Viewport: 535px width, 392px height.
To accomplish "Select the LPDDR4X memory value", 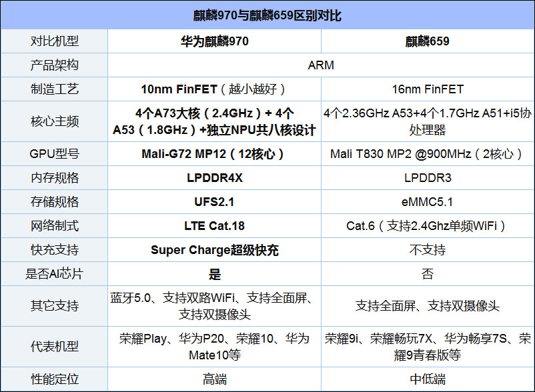I will [213, 178].
